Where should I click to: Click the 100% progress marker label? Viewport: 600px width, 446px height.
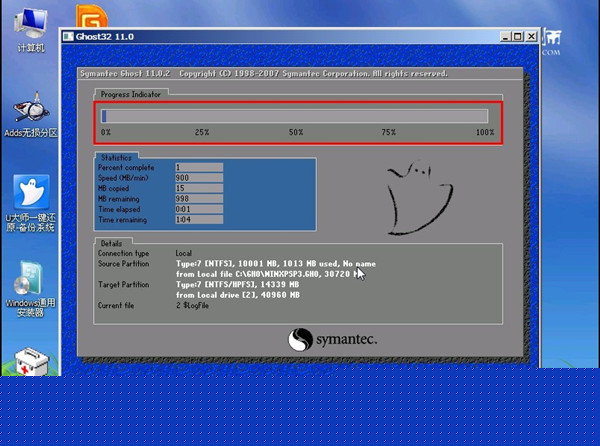[485, 132]
